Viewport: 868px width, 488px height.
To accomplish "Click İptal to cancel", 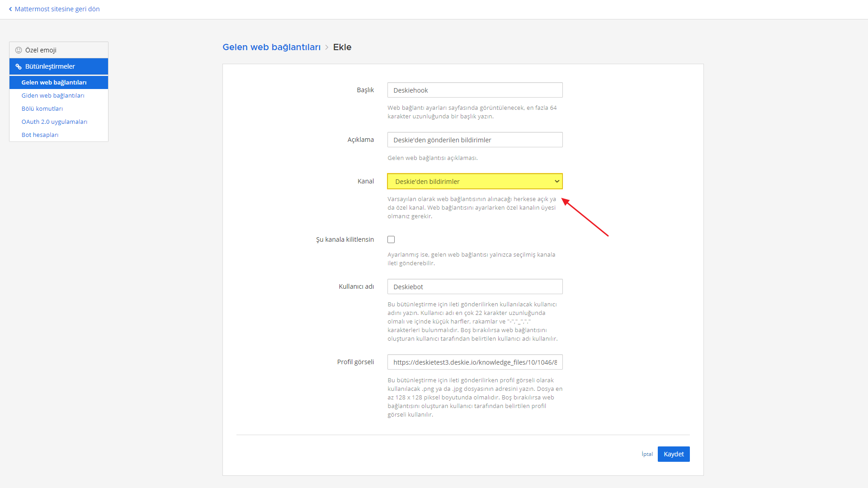I will (647, 454).
